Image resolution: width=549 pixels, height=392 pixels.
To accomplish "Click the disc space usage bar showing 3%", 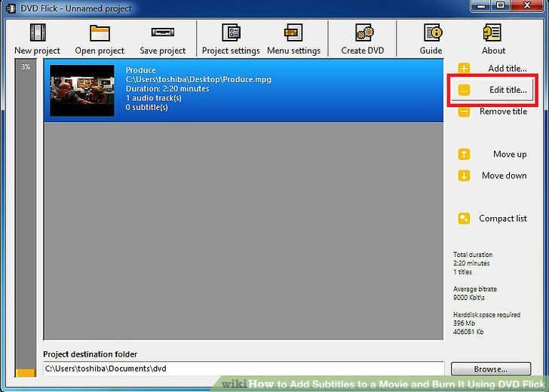I will coord(26,218).
